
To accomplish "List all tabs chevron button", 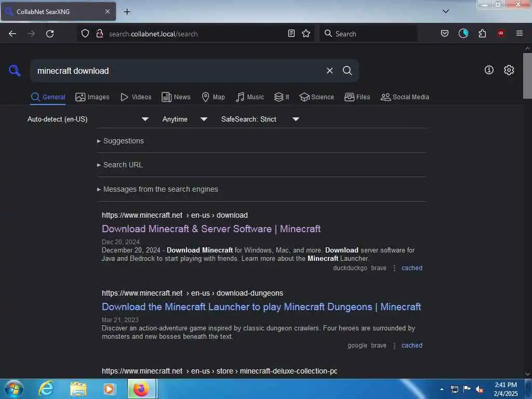I will (446, 11).
